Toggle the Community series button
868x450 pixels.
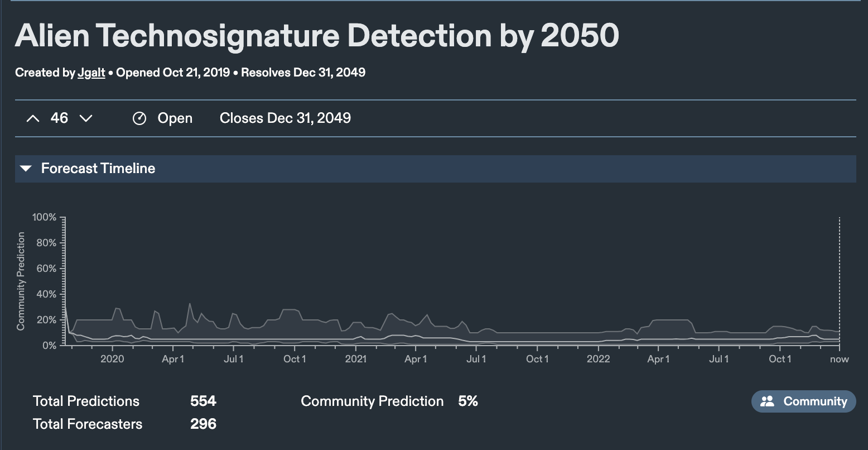803,401
